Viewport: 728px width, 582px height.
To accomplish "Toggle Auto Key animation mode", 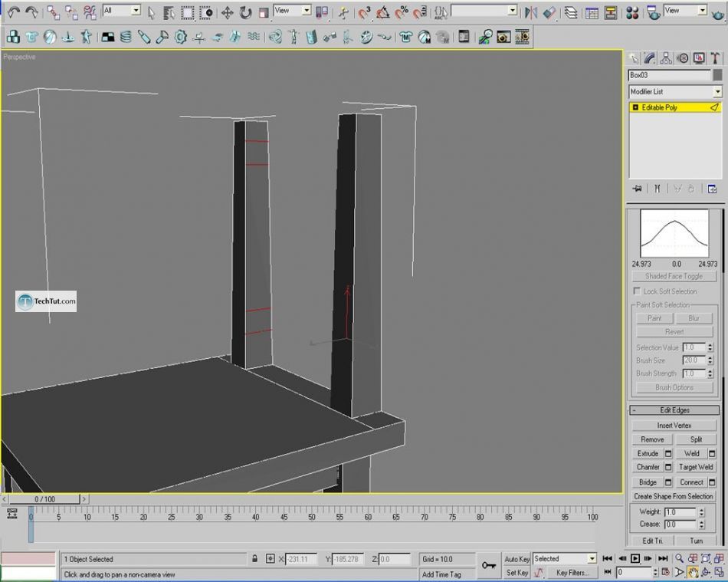I will click(516, 559).
